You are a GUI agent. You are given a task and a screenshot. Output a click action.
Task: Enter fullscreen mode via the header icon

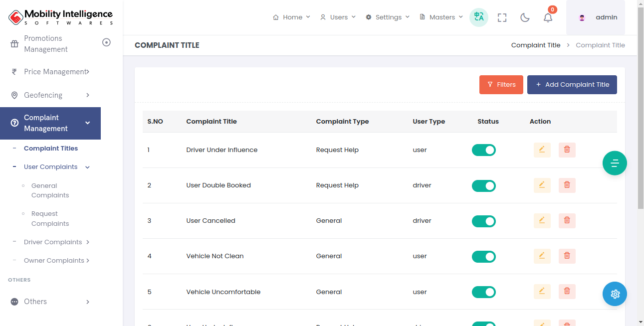point(502,17)
